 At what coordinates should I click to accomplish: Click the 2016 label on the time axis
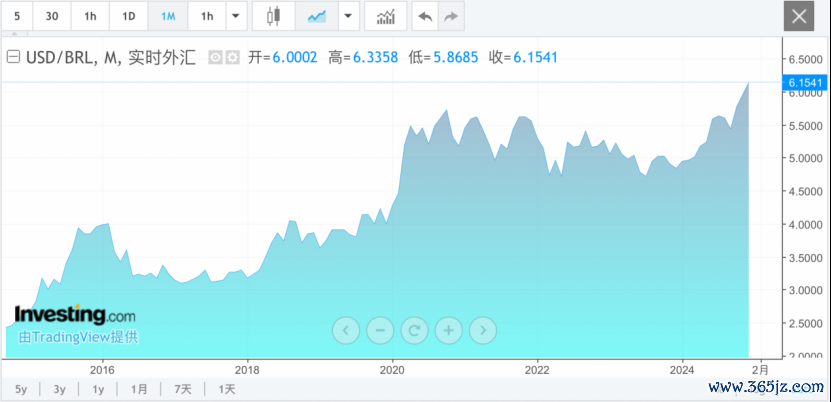coord(103,368)
